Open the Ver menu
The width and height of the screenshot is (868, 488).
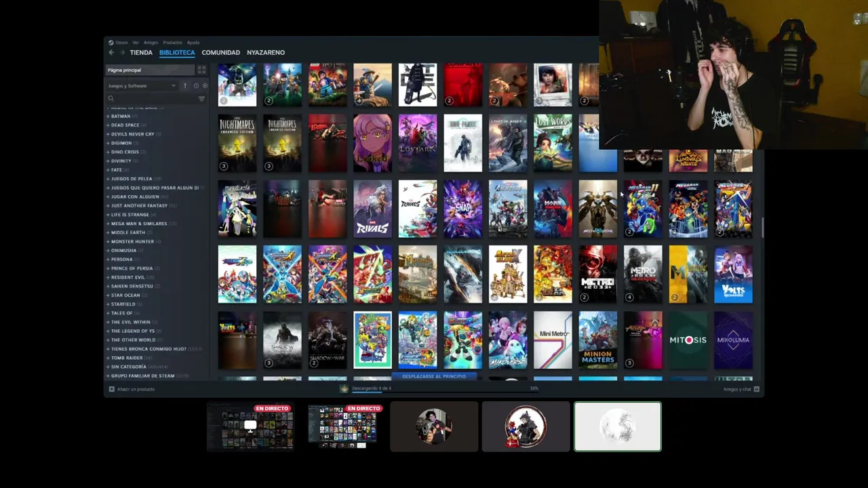(x=136, y=43)
